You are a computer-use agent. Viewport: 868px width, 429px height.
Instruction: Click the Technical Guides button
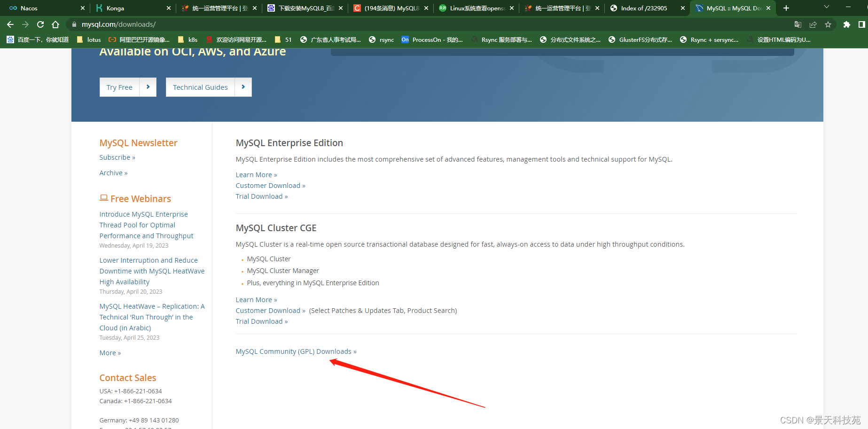click(x=209, y=87)
